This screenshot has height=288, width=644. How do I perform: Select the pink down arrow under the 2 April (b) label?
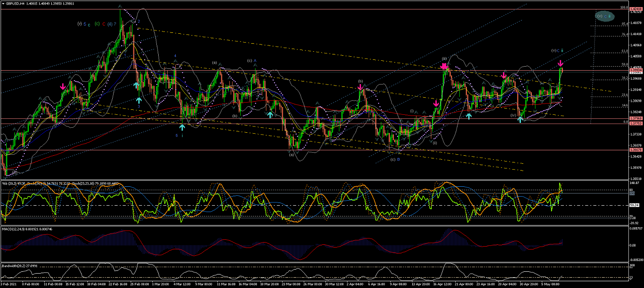(361, 86)
